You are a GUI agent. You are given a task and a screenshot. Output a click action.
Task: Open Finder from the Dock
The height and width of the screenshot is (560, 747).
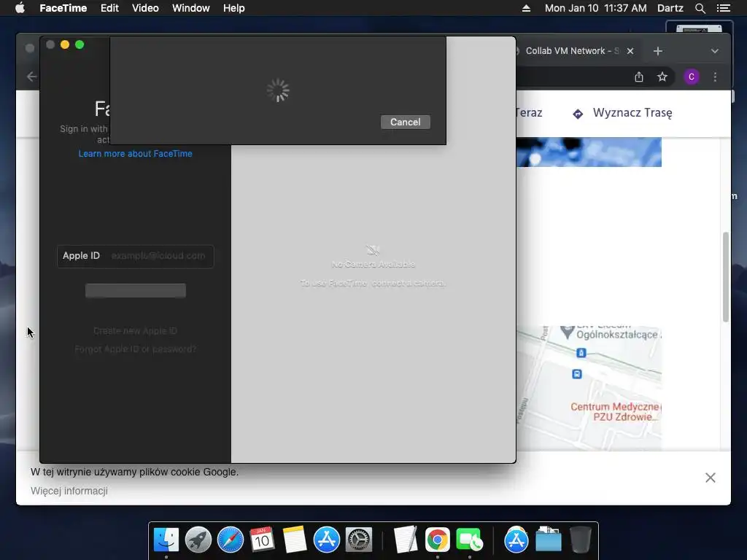(x=166, y=540)
